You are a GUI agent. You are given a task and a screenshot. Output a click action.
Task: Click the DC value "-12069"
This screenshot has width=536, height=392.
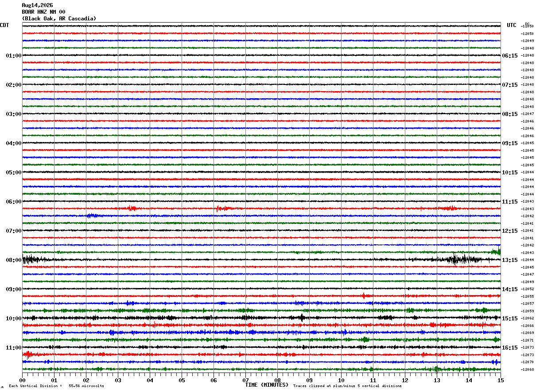[x=528, y=333]
